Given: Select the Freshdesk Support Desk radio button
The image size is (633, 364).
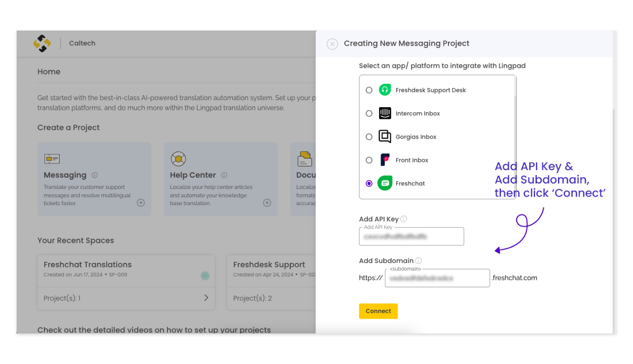Looking at the screenshot, I should point(369,90).
